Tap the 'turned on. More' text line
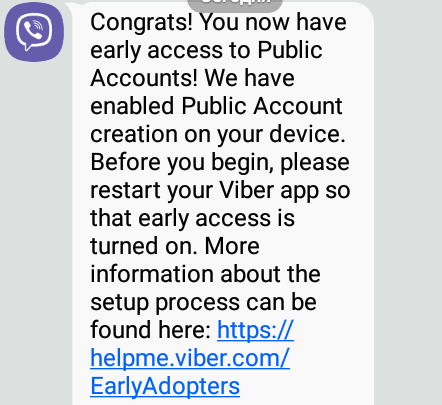 (x=175, y=246)
